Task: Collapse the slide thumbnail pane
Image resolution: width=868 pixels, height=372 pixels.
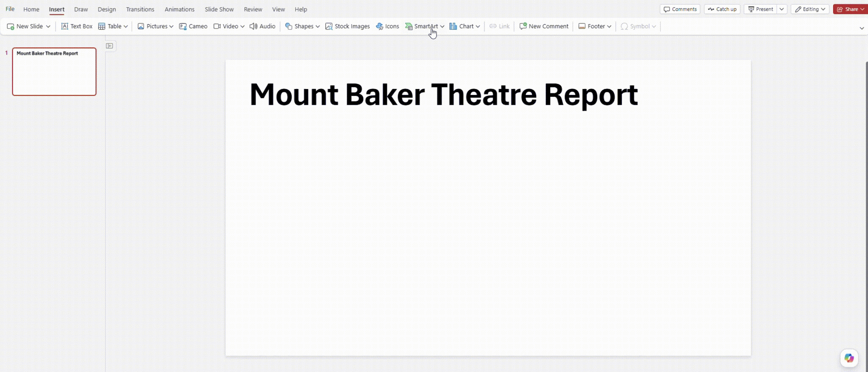Action: point(109,46)
